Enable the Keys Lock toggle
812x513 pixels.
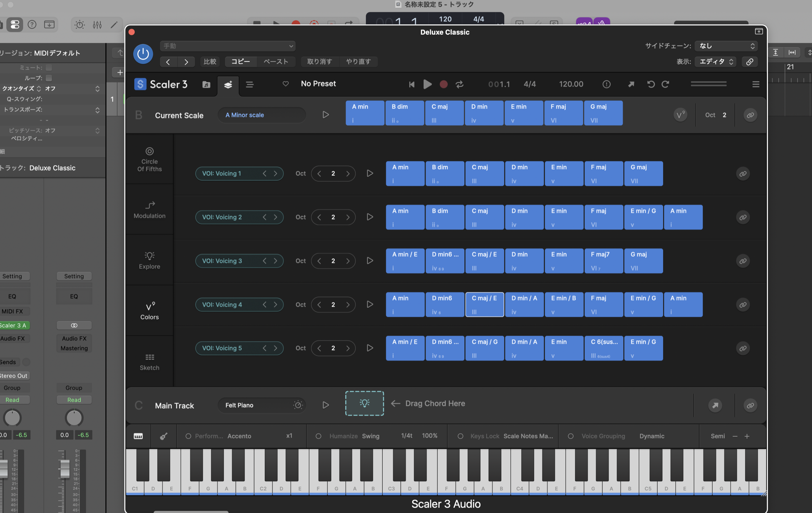460,436
